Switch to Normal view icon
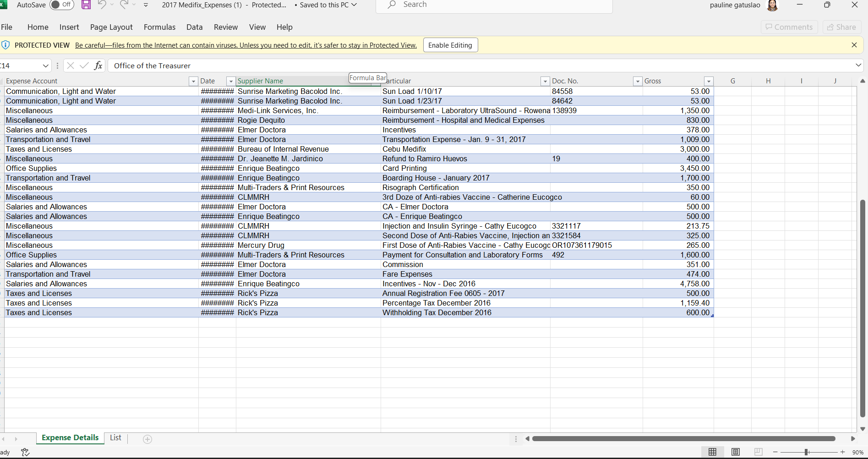The height and width of the screenshot is (459, 868). click(712, 452)
